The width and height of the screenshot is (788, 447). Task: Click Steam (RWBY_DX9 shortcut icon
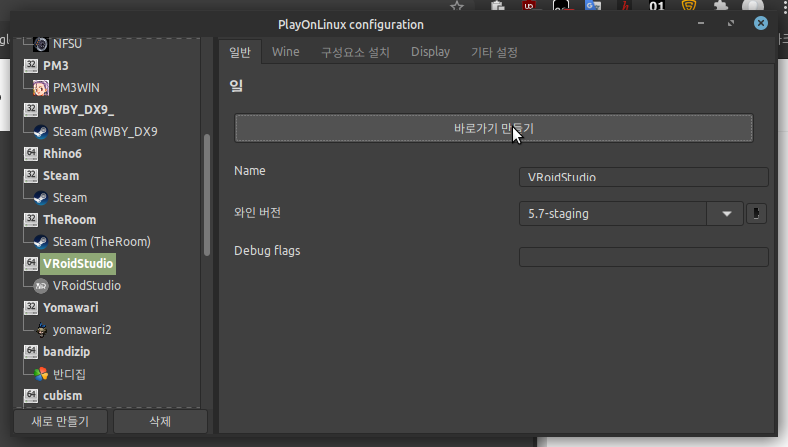(x=41, y=132)
